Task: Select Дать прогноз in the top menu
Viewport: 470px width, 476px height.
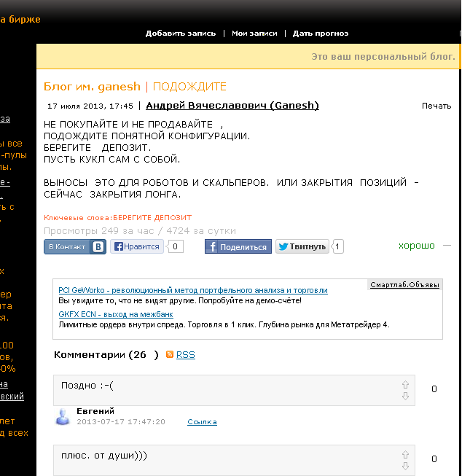Action: tap(321, 34)
